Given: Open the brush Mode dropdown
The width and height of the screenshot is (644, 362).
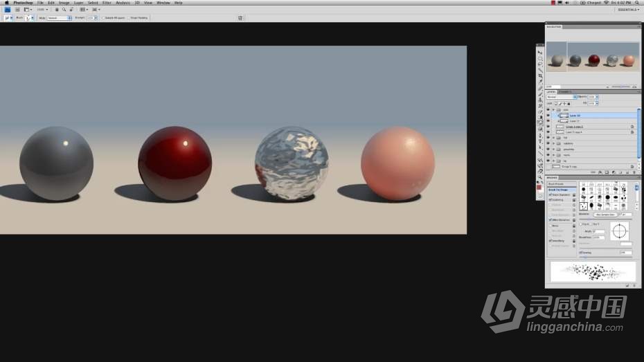Looking at the screenshot, I should (59, 18).
